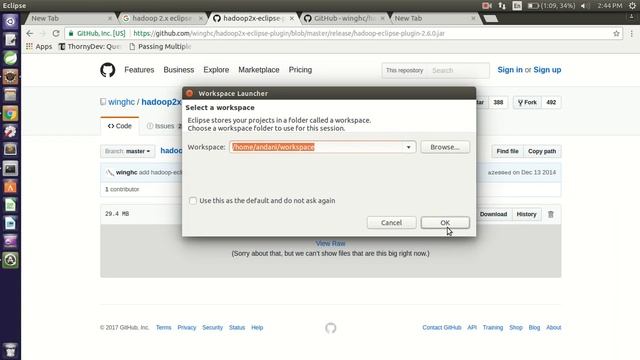640x360 pixels.
Task: Open the Business link on GitHub
Action: pyautogui.click(x=179, y=70)
